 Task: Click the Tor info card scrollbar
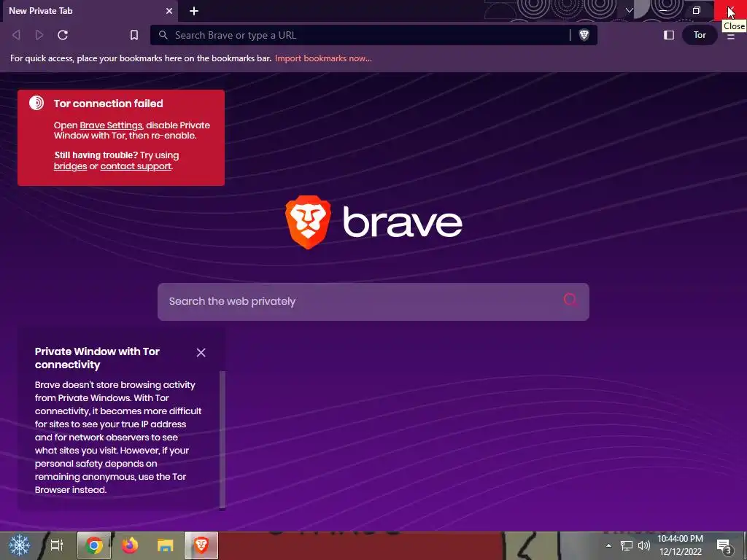pos(222,440)
